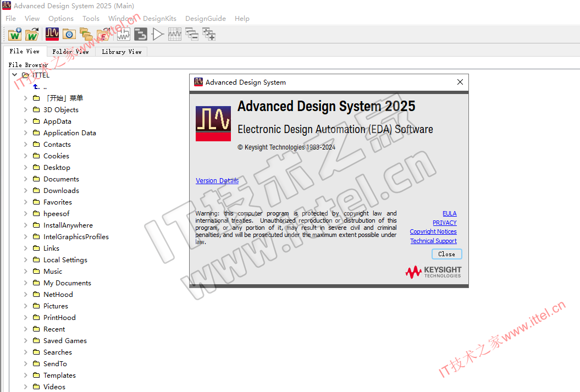Open the View menu

(x=32, y=19)
